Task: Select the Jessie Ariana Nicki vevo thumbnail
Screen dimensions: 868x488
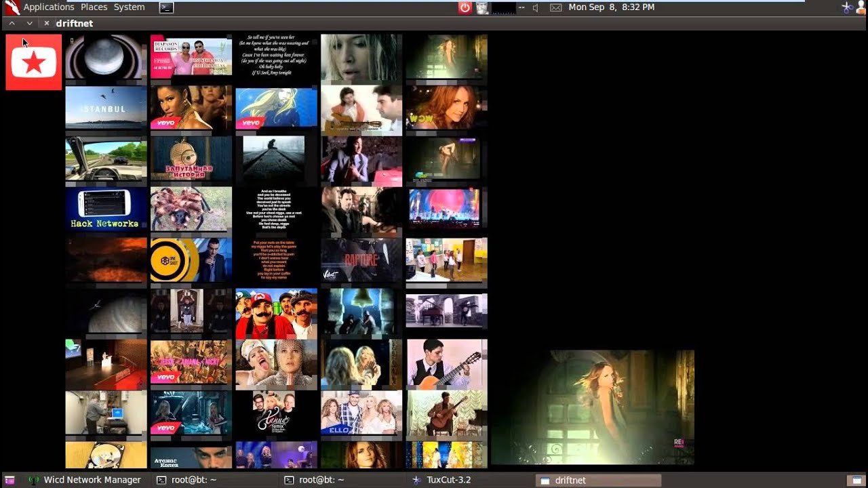Action: [191, 363]
